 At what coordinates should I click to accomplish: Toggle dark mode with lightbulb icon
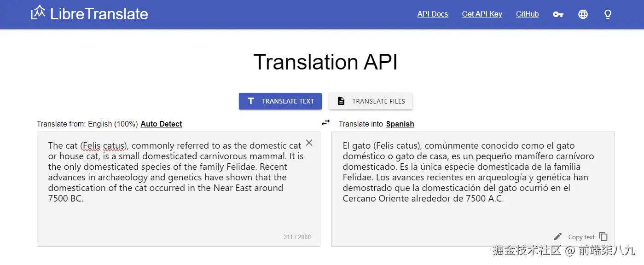(x=608, y=14)
